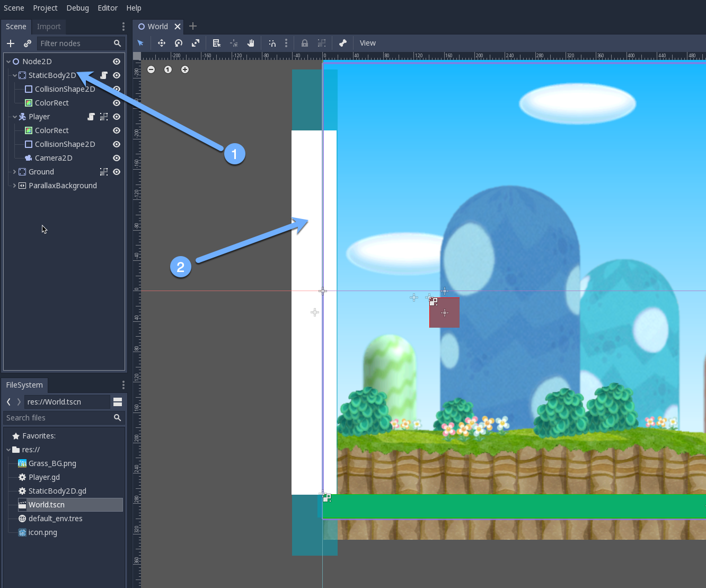
Task: Select the Player.gd script file
Action: click(x=44, y=477)
